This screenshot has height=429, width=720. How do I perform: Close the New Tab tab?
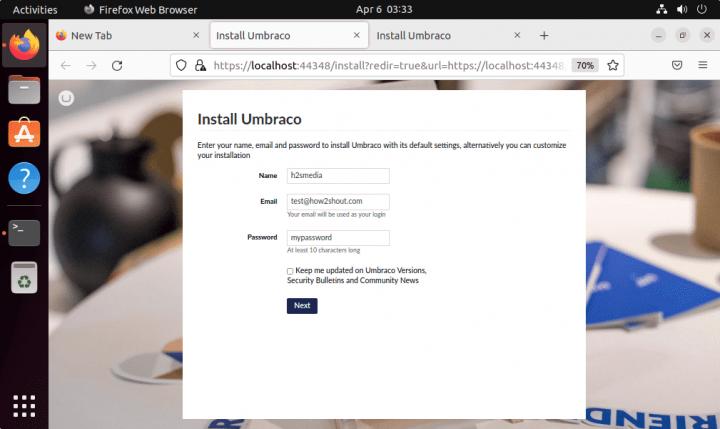196,35
